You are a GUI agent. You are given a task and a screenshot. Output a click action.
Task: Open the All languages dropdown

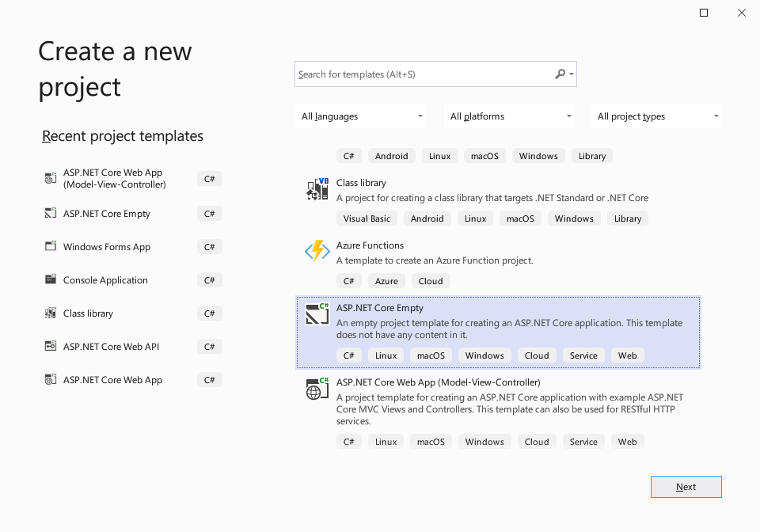click(x=360, y=116)
